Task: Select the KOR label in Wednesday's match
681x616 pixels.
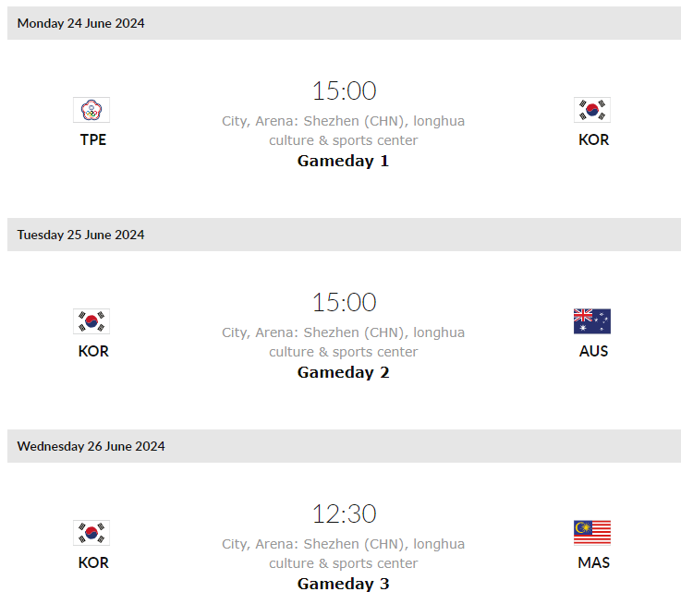Action: [x=93, y=562]
